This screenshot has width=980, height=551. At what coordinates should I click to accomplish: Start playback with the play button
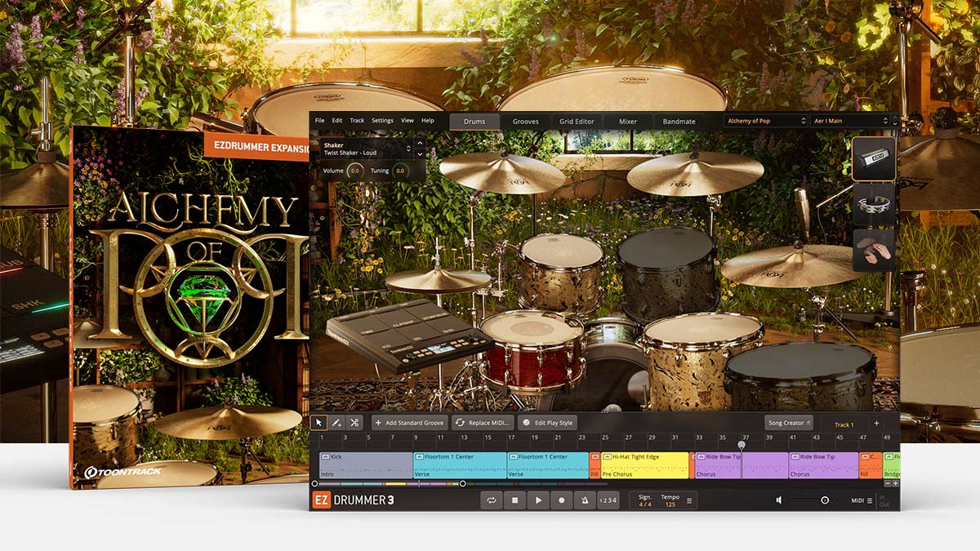(537, 500)
